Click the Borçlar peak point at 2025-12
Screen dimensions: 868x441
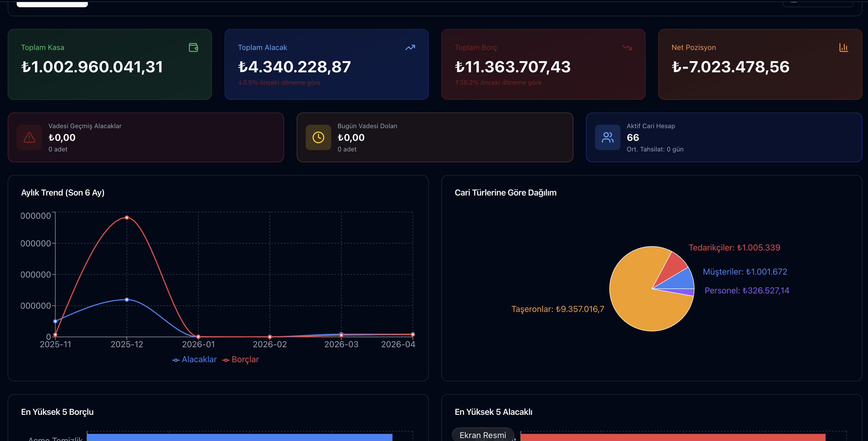tap(127, 218)
